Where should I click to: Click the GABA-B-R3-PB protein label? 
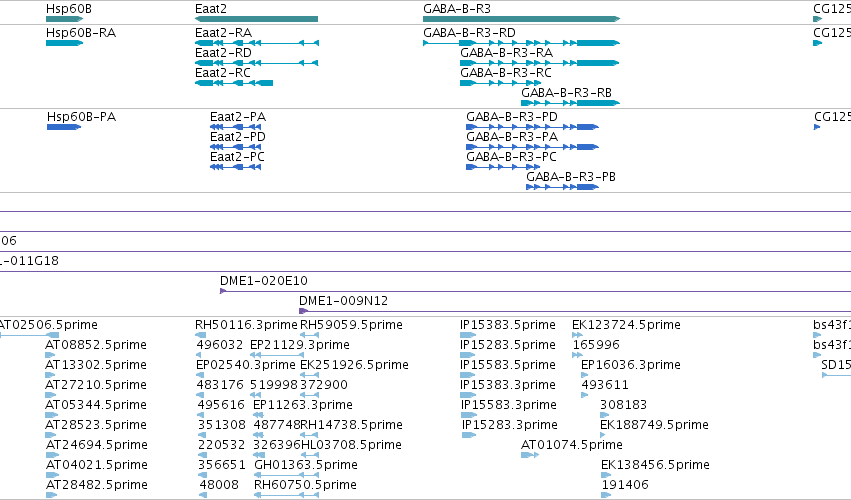(571, 177)
